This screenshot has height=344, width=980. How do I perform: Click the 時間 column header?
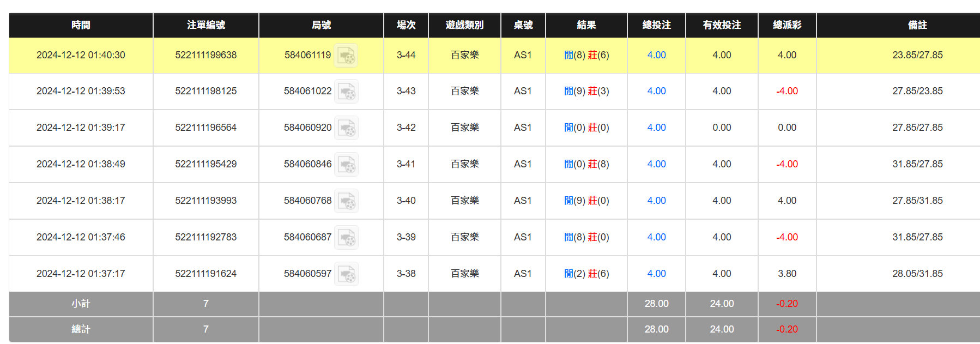[x=81, y=25]
